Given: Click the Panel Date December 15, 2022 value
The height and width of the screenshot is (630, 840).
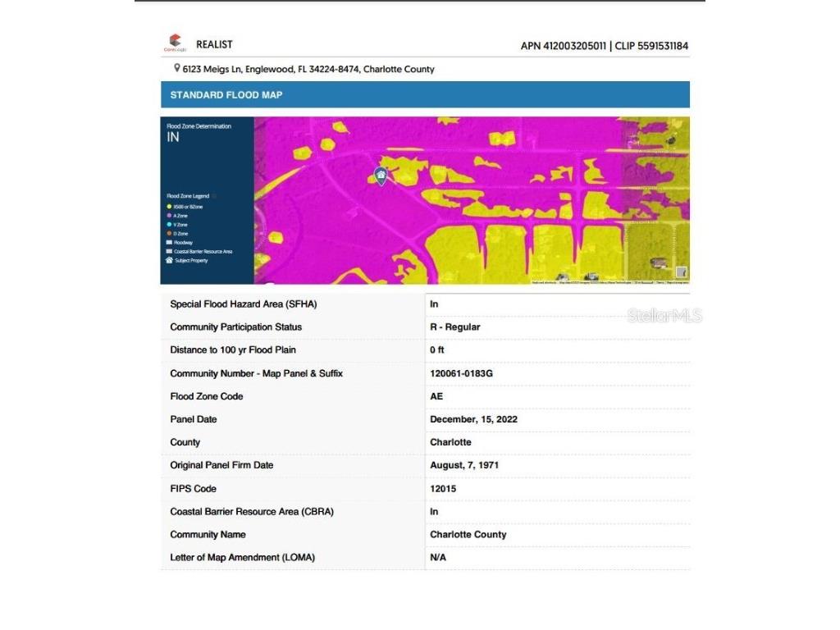Looking at the screenshot, I should pyautogui.click(x=473, y=419).
